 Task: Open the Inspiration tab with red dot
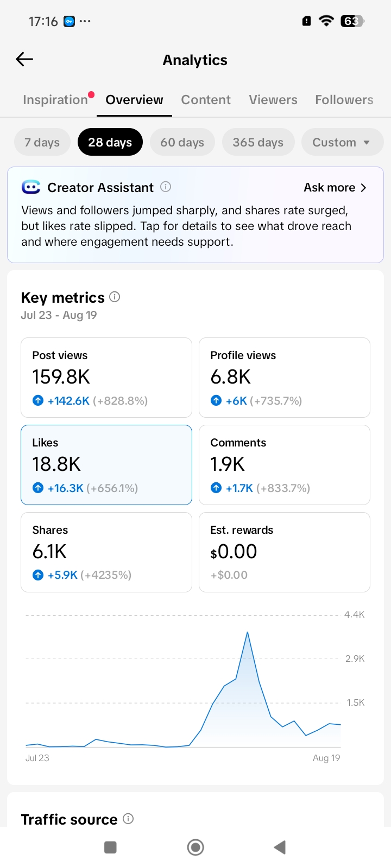(55, 100)
